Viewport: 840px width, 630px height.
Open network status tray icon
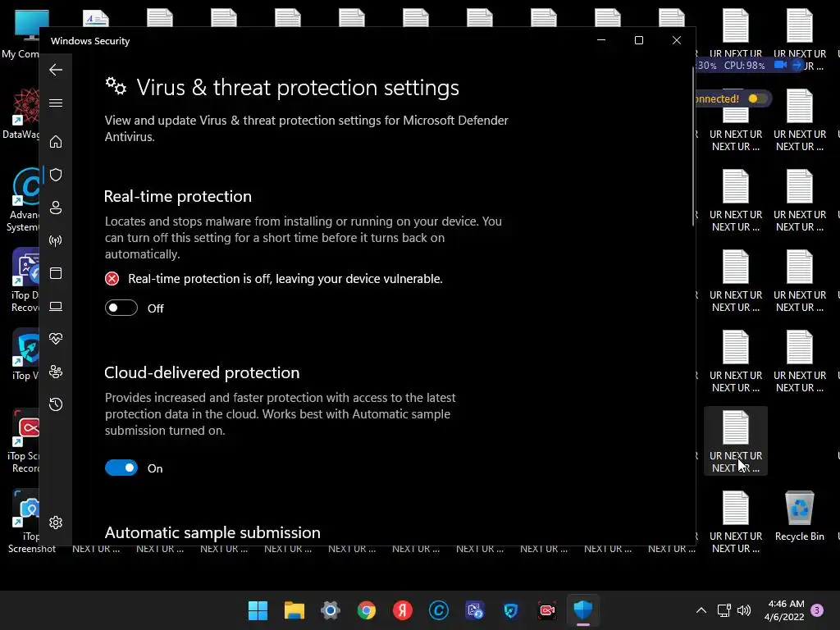(x=724, y=610)
